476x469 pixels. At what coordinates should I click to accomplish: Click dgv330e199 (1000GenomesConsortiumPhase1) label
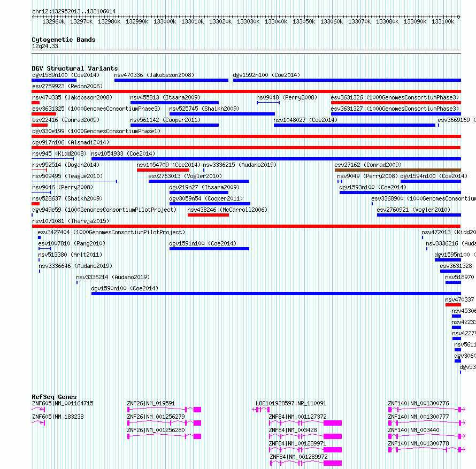[x=96, y=131]
